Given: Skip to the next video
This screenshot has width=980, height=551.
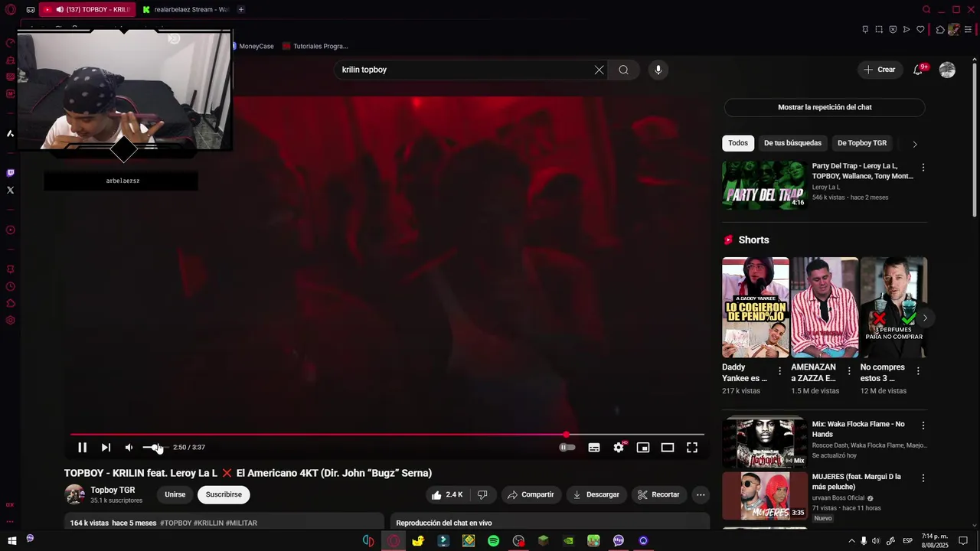Looking at the screenshot, I should pyautogui.click(x=106, y=448).
